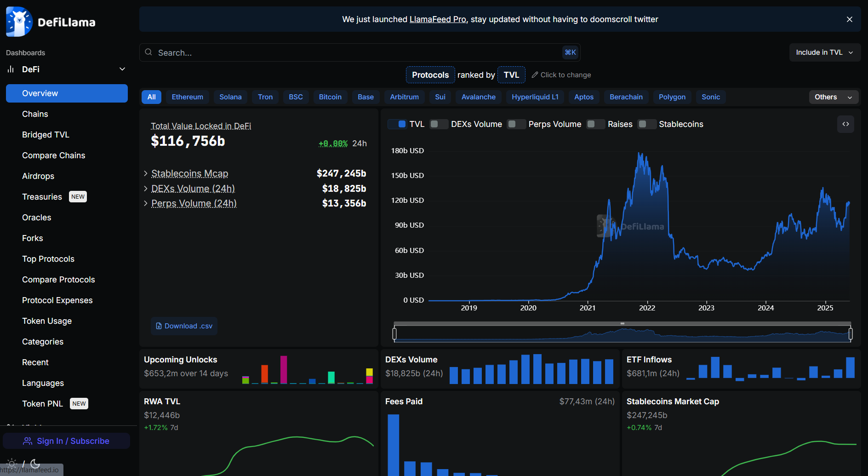Filter by Tron chain
The image size is (868, 476).
point(265,97)
